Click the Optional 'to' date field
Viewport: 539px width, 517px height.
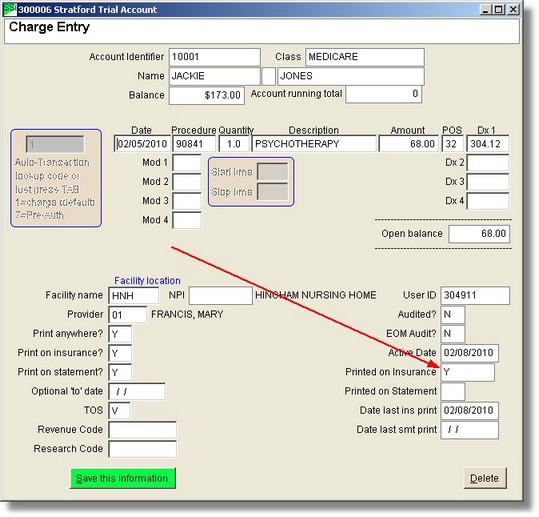(x=137, y=392)
